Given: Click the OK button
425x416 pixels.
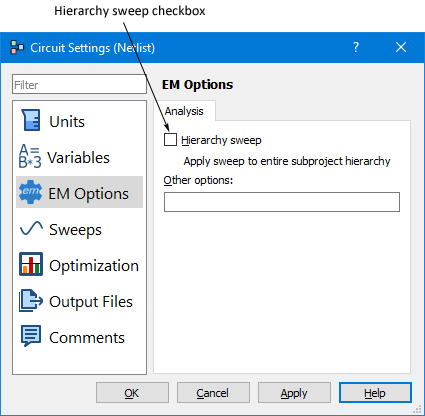Looking at the screenshot, I should 132,393.
